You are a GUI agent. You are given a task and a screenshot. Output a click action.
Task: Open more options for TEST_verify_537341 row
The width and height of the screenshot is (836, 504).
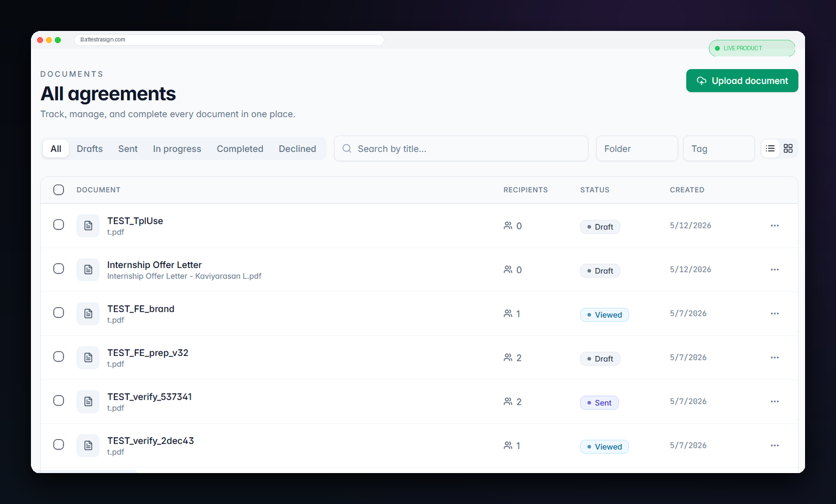(775, 401)
